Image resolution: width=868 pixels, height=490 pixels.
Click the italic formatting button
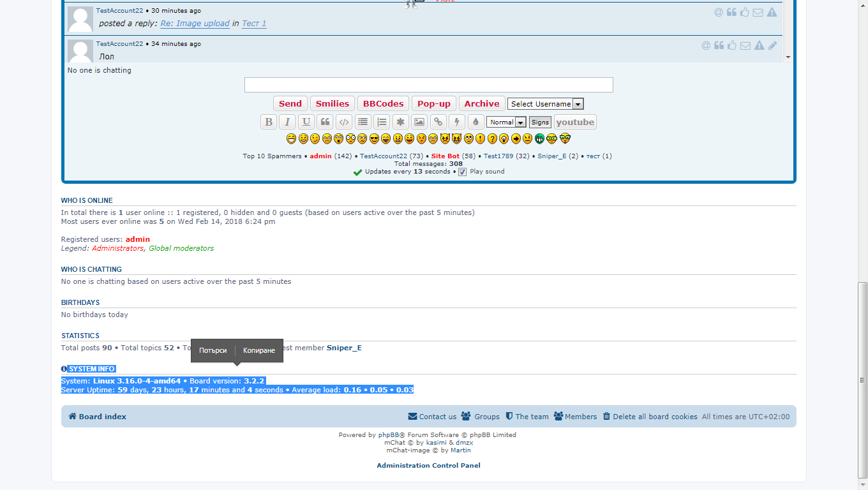tap(287, 122)
